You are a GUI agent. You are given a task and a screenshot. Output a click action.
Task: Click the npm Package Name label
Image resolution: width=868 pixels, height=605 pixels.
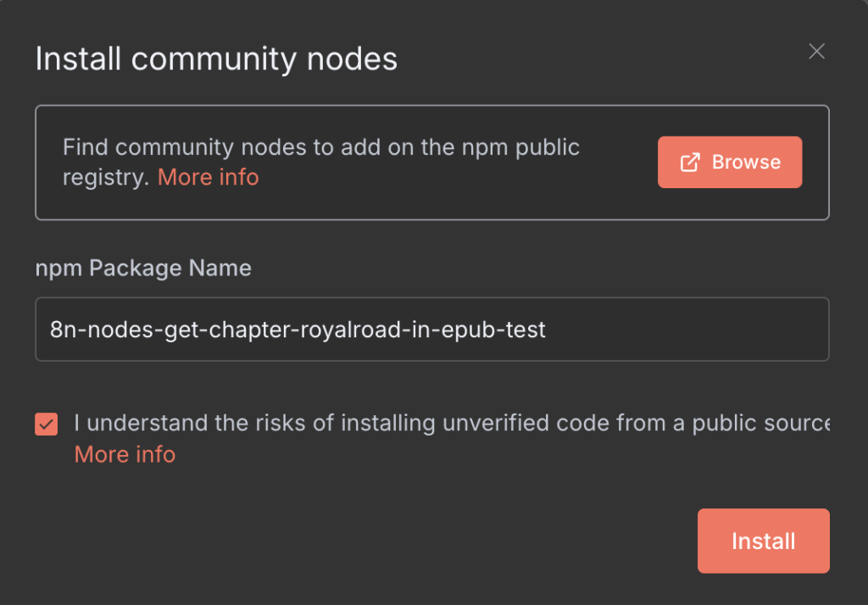143,269
